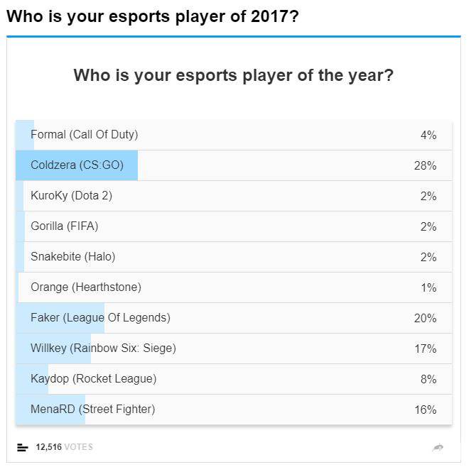Click Coldzera's 28% result label

pos(425,165)
